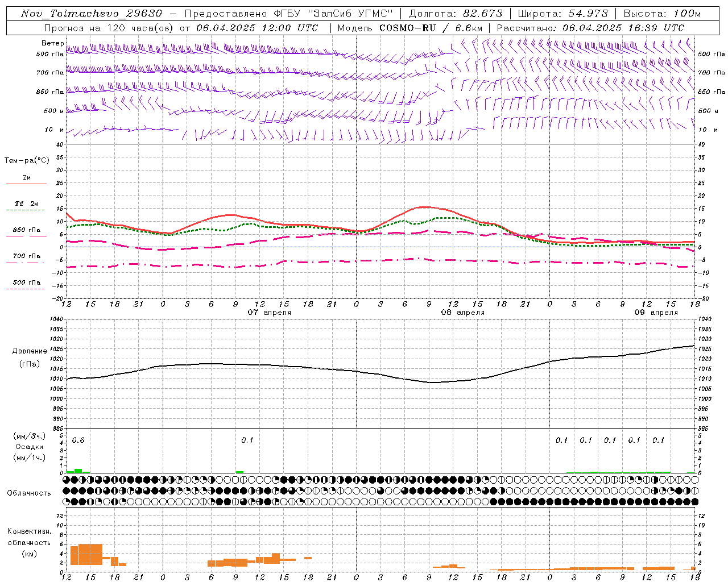Click the Высота: 100м label
728x582 pixels.
pos(662,14)
